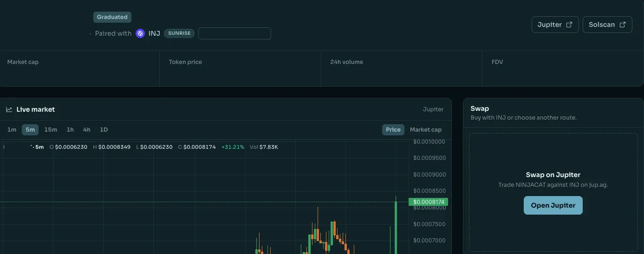
Task: Click the empty field beside SUNRISE badge
Action: pos(234,33)
